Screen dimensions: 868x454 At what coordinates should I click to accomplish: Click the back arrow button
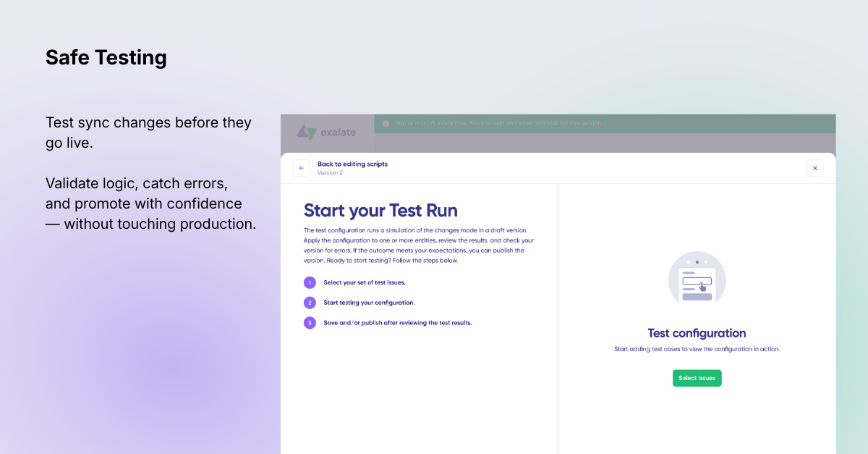(302, 168)
